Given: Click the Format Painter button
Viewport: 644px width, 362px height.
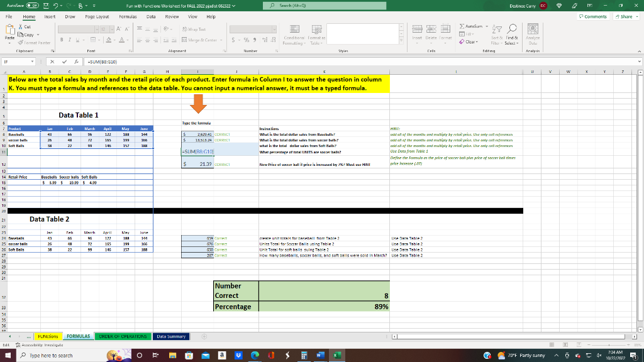Looking at the screenshot, I should [x=34, y=43].
